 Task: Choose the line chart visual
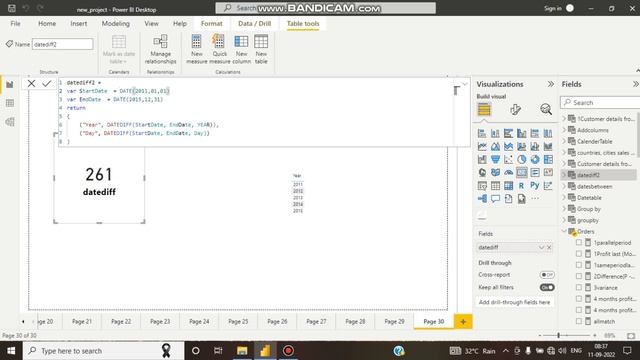pyautogui.click(x=482, y=146)
